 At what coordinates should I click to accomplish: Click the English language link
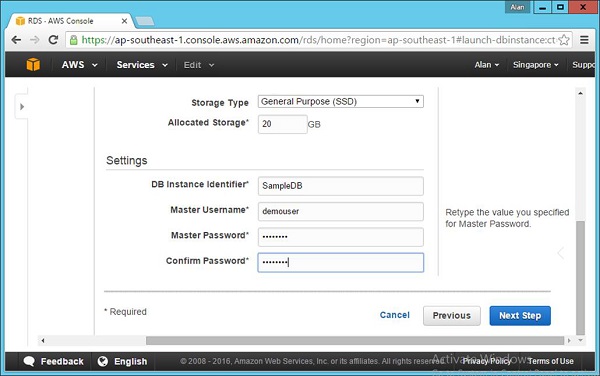130,361
